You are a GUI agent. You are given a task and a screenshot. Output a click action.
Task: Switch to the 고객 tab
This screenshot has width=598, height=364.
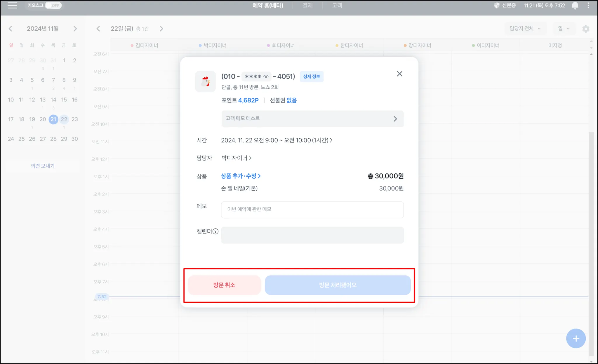coord(337,6)
